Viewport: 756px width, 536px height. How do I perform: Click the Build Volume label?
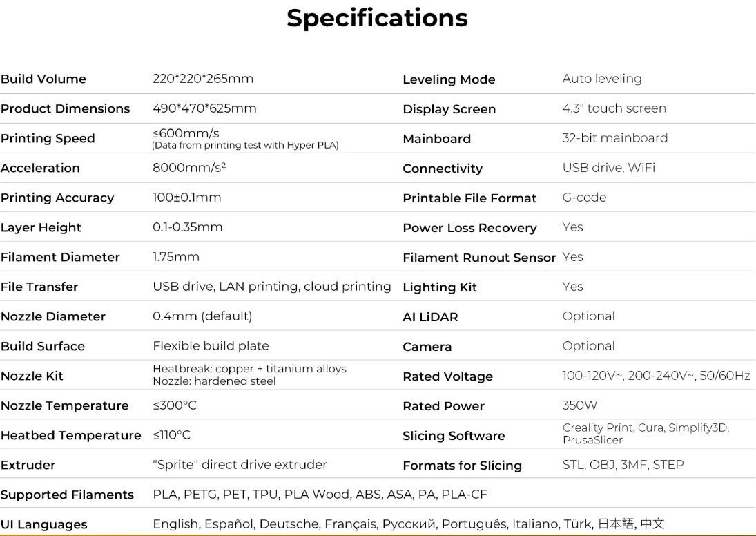43,79
